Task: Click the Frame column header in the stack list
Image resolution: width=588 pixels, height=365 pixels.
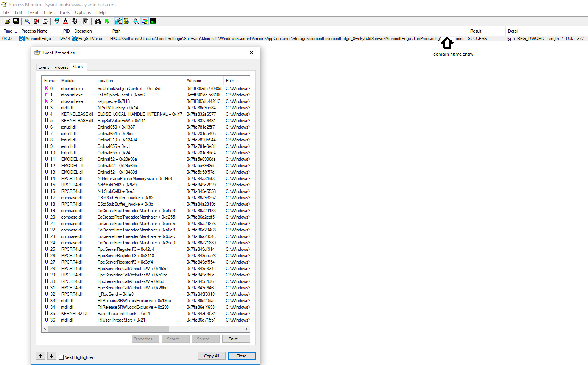Action: coord(50,81)
